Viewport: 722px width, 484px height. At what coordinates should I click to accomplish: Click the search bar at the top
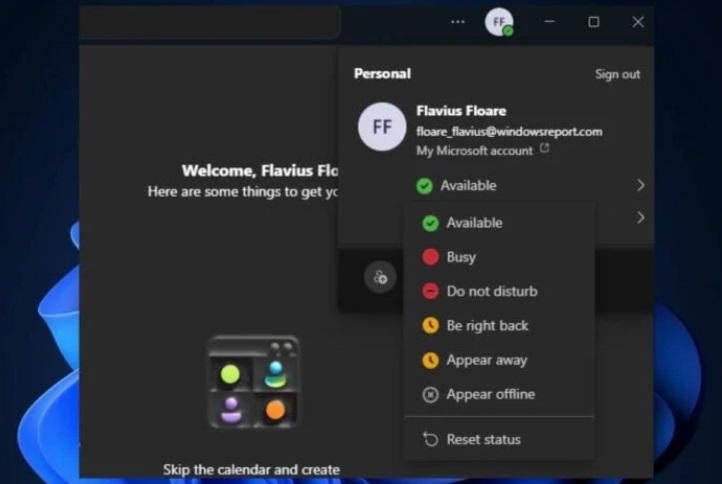(x=210, y=22)
